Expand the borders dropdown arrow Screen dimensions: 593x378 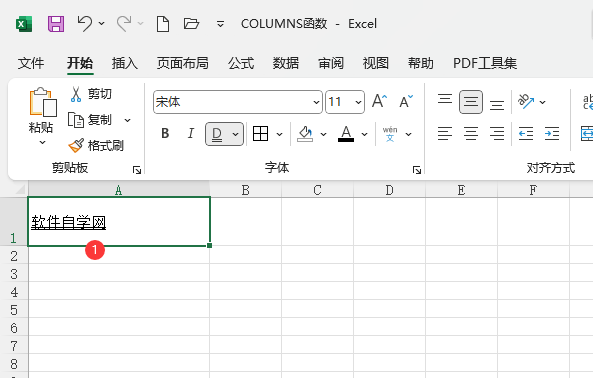[279, 134]
